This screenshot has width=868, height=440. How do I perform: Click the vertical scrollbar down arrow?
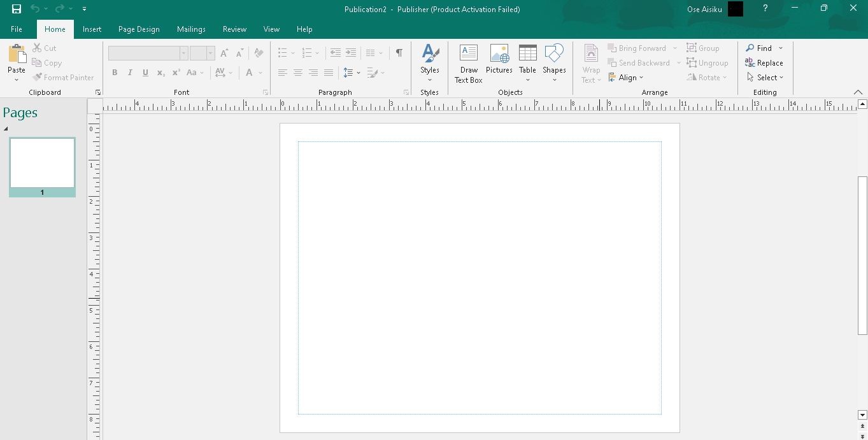(x=863, y=415)
